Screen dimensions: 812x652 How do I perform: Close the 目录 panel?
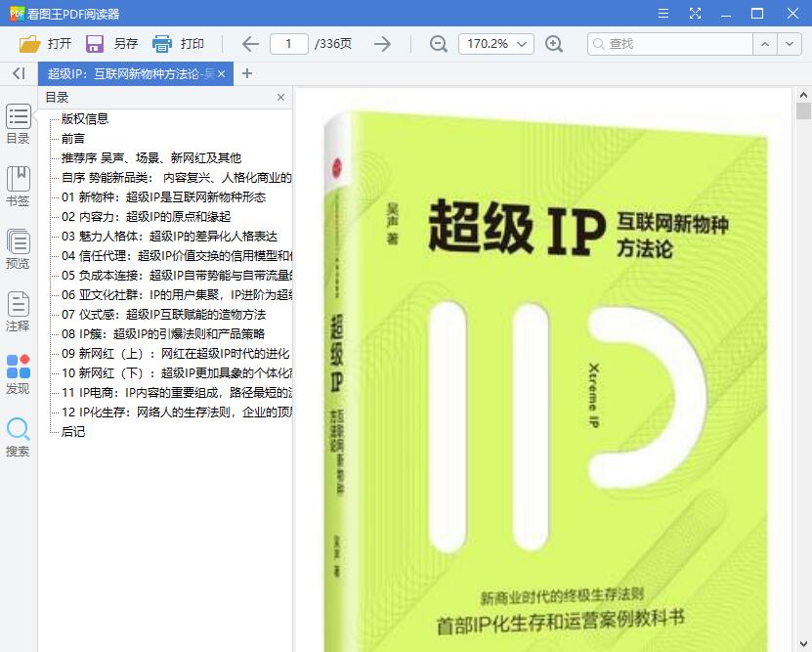(x=280, y=98)
